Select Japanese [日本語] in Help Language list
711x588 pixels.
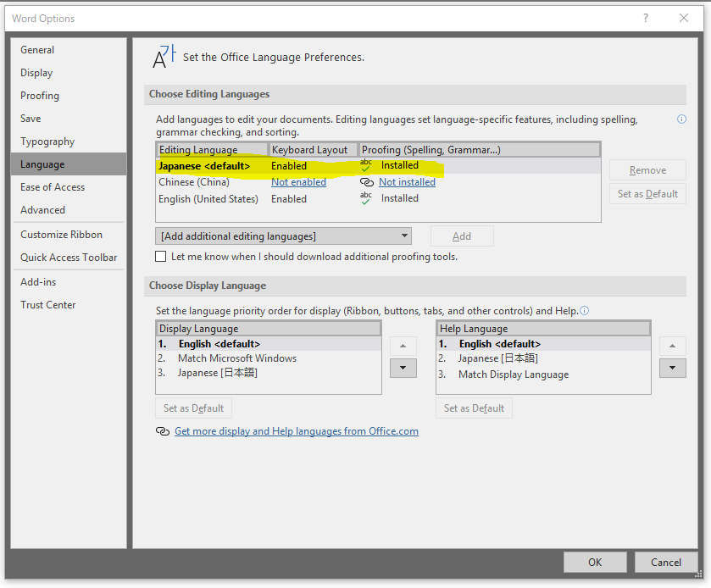pyautogui.click(x=543, y=358)
